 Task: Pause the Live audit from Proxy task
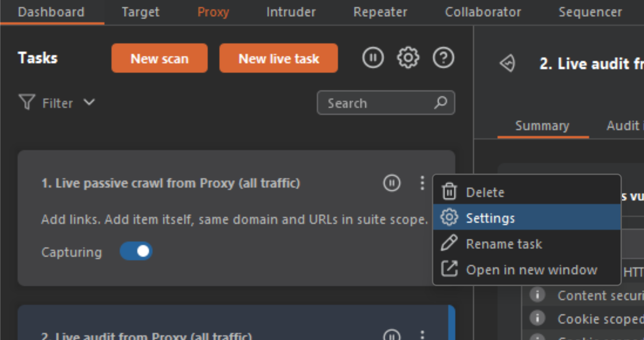coord(392,336)
